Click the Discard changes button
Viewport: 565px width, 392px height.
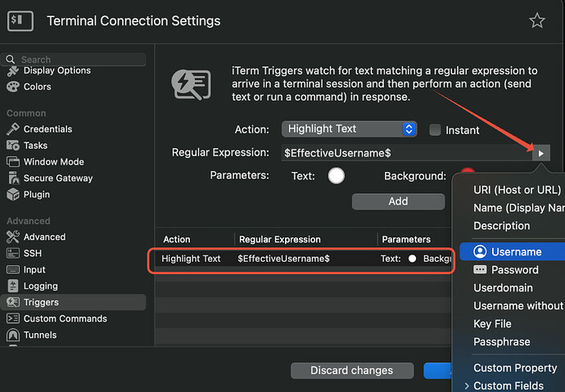click(351, 370)
